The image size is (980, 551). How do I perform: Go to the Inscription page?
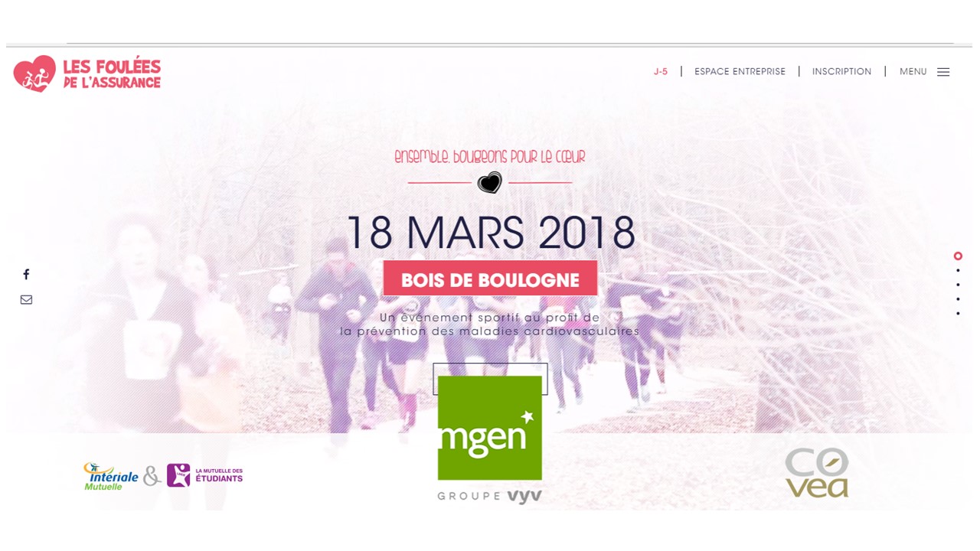pyautogui.click(x=841, y=72)
